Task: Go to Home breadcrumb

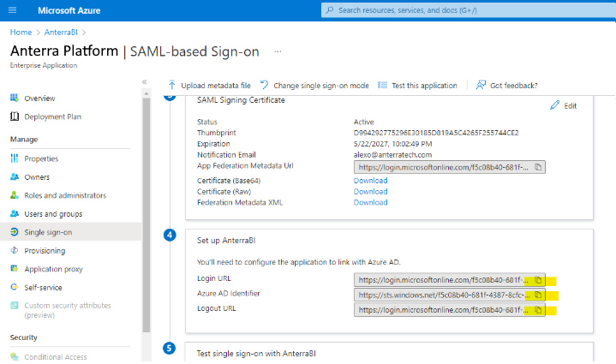Action: (21, 33)
